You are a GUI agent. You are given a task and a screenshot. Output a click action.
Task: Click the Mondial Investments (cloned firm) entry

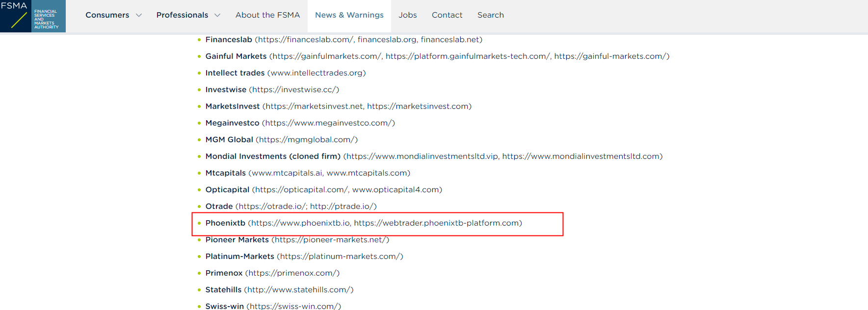272,156
